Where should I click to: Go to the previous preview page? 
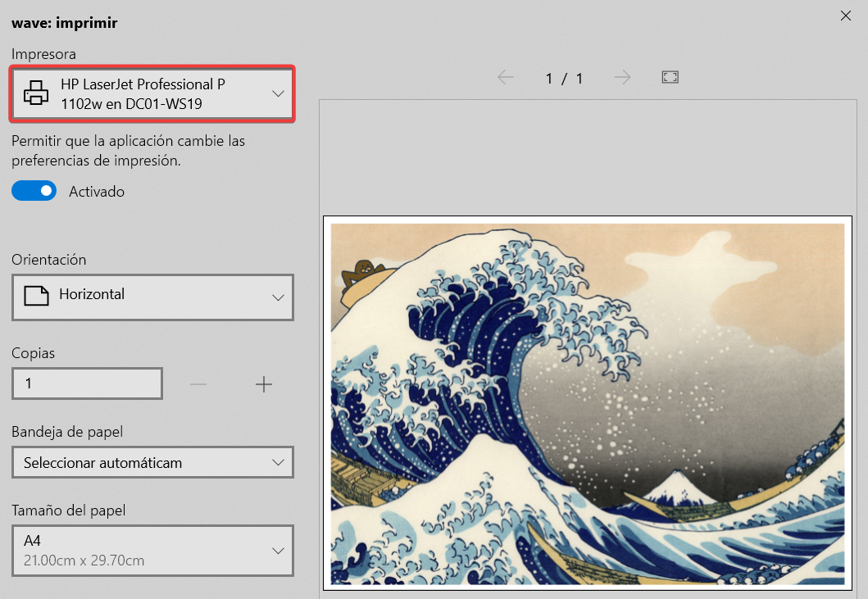click(x=505, y=78)
